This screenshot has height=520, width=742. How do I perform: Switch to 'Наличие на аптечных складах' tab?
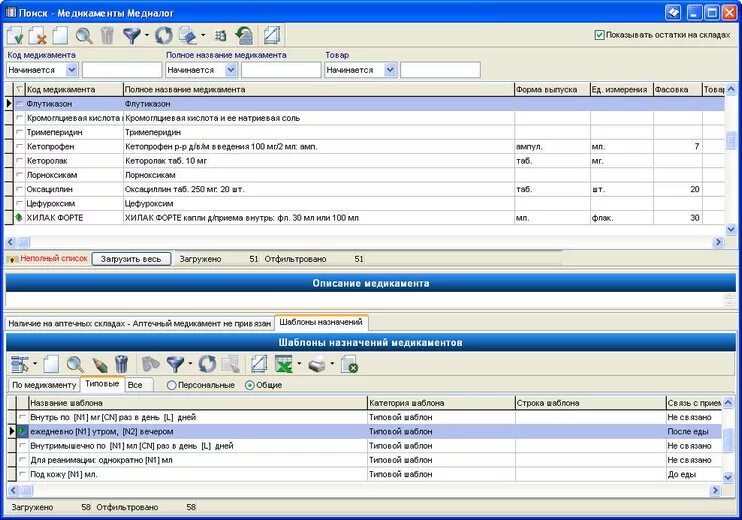tap(140, 324)
